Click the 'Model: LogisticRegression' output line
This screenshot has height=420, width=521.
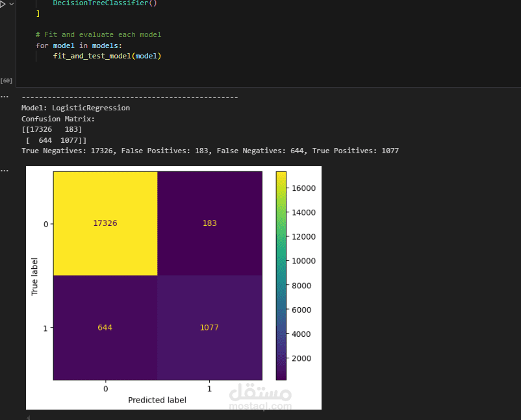tap(76, 108)
